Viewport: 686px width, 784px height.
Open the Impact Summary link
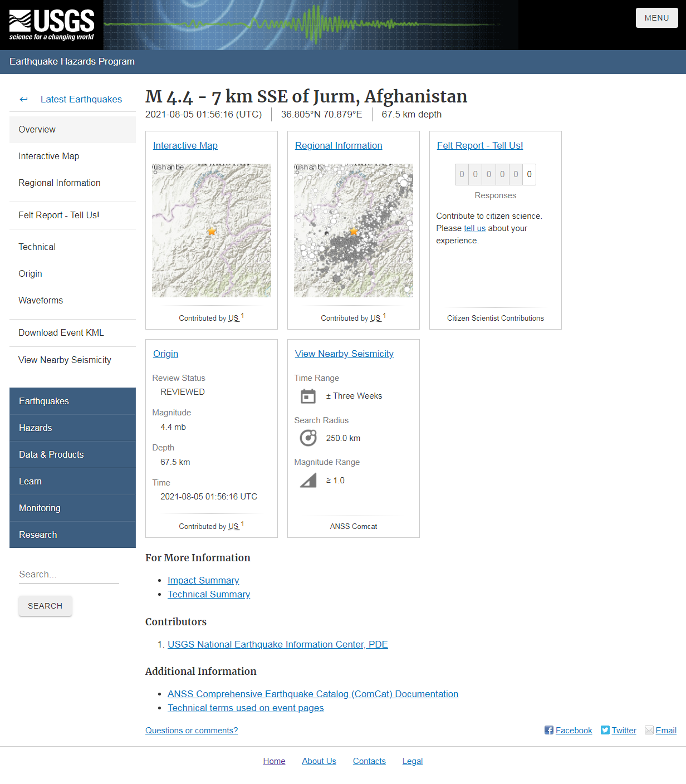pos(203,580)
